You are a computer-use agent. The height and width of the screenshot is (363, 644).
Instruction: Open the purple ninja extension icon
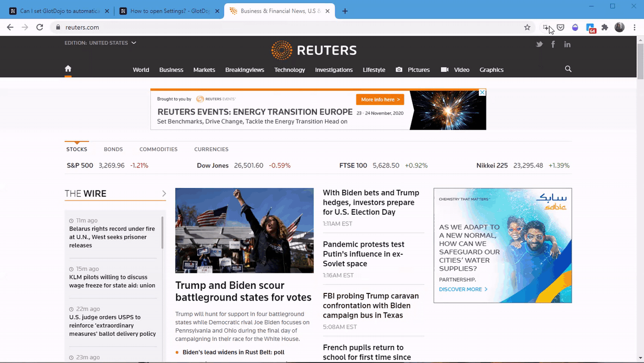coord(575,27)
